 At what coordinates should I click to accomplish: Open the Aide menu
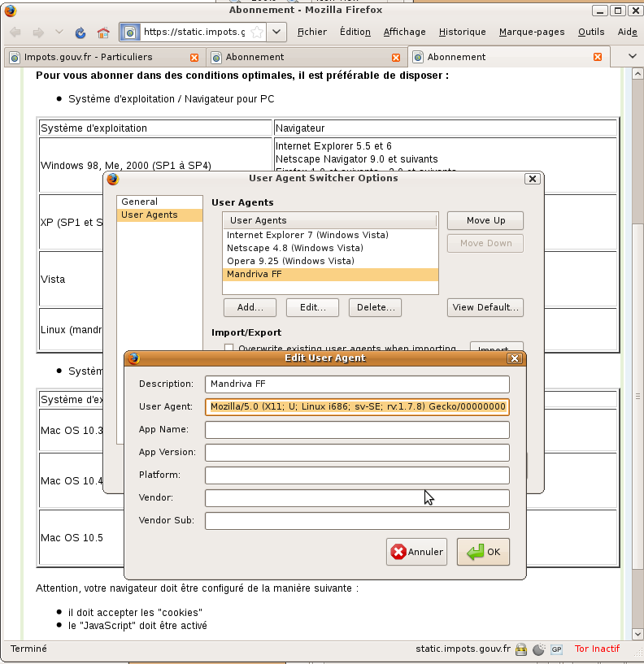point(627,32)
